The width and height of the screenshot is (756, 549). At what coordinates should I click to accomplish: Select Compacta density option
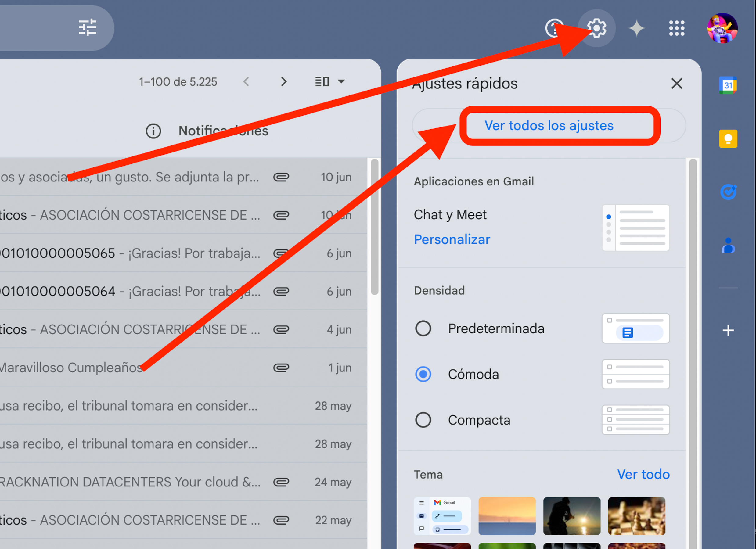point(423,420)
